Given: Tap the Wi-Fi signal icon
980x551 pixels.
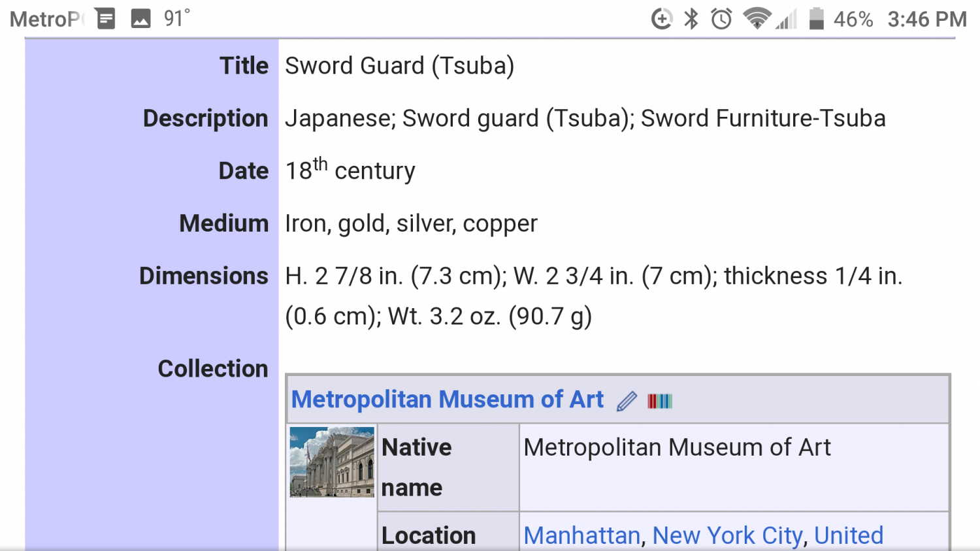Looking at the screenshot, I should point(757,19).
